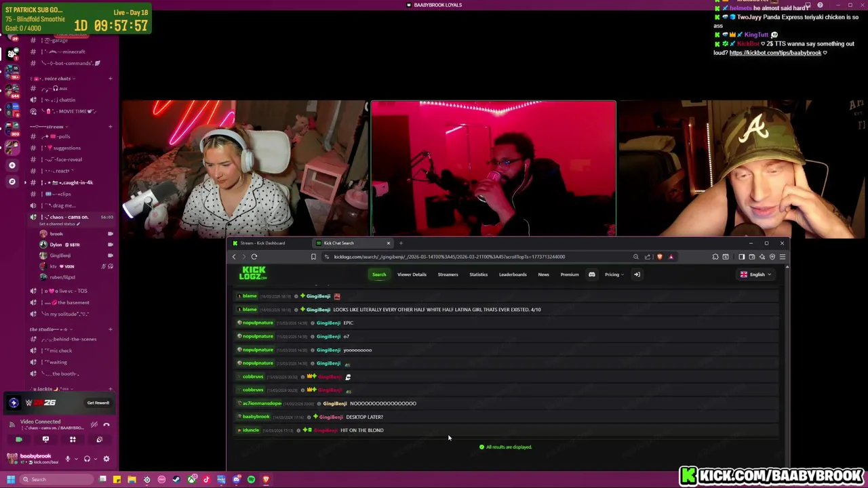The height and width of the screenshot is (488, 868).
Task: Switch to Stream - Kick Dashboard tab
Action: (x=263, y=243)
